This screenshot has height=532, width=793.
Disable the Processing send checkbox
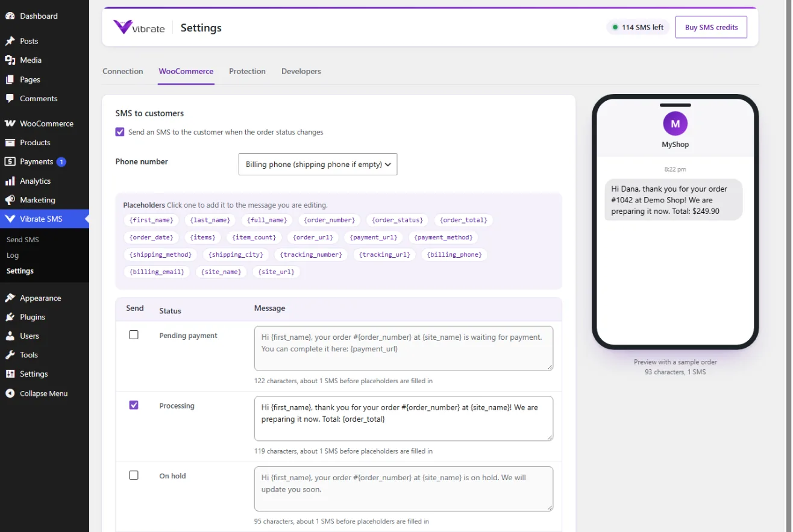134,405
